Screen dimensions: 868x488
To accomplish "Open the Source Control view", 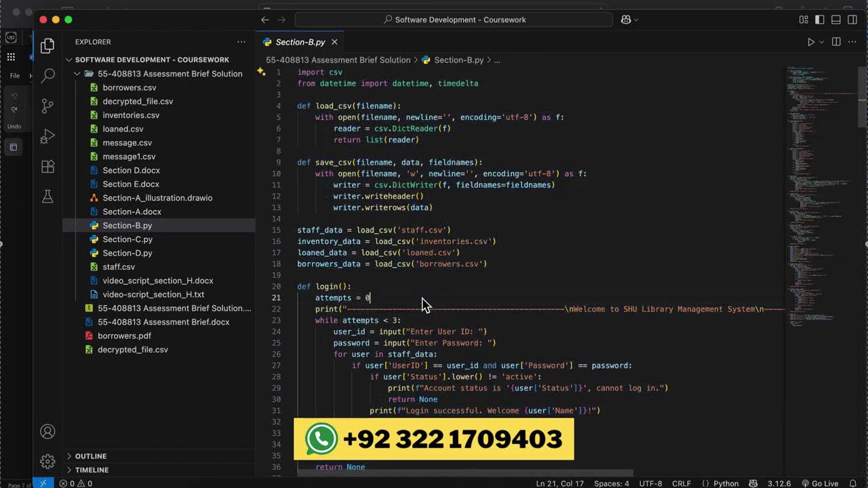I will click(x=47, y=106).
